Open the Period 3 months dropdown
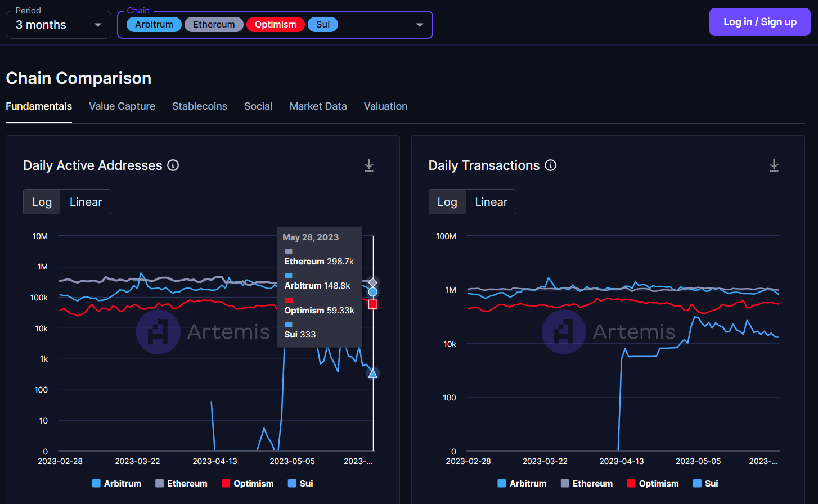Viewport: 818px width, 504px height. (x=58, y=25)
